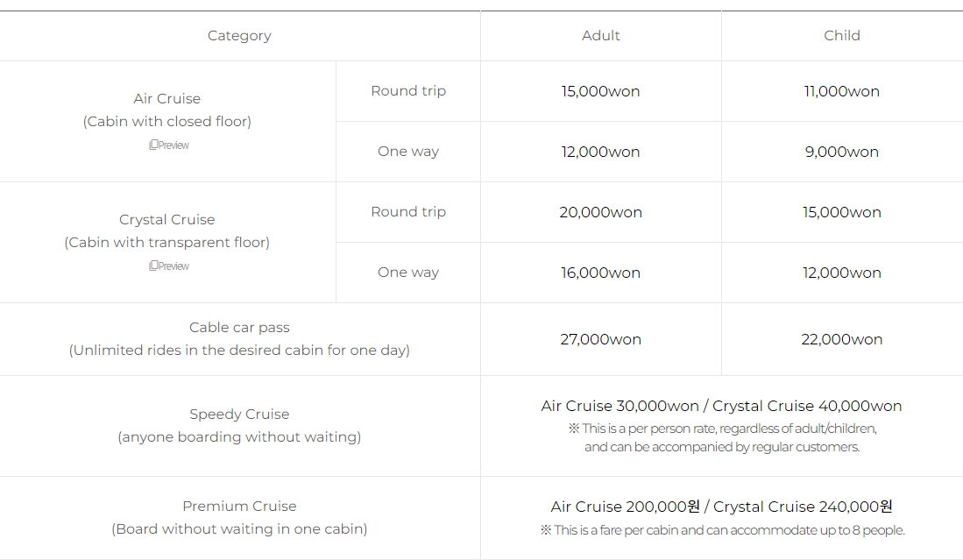Click Cable car pass child price 22,000won

[841, 339]
